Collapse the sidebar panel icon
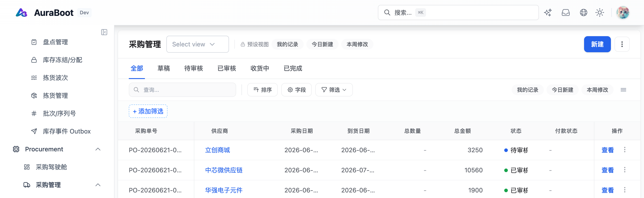This screenshot has height=198, width=644. tap(104, 32)
